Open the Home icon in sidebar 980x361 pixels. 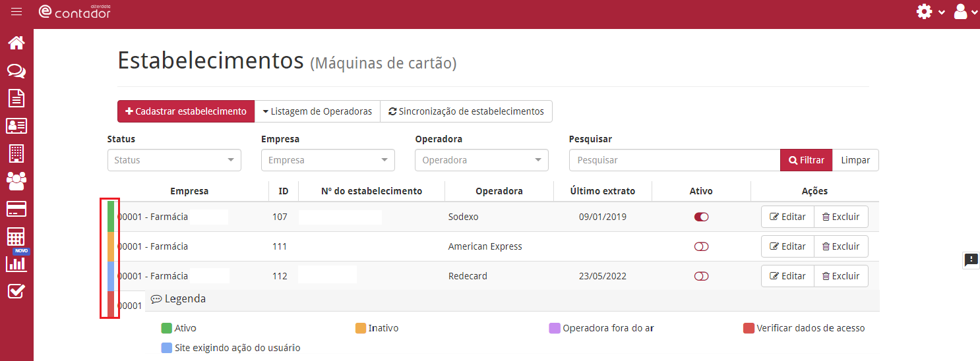16,43
